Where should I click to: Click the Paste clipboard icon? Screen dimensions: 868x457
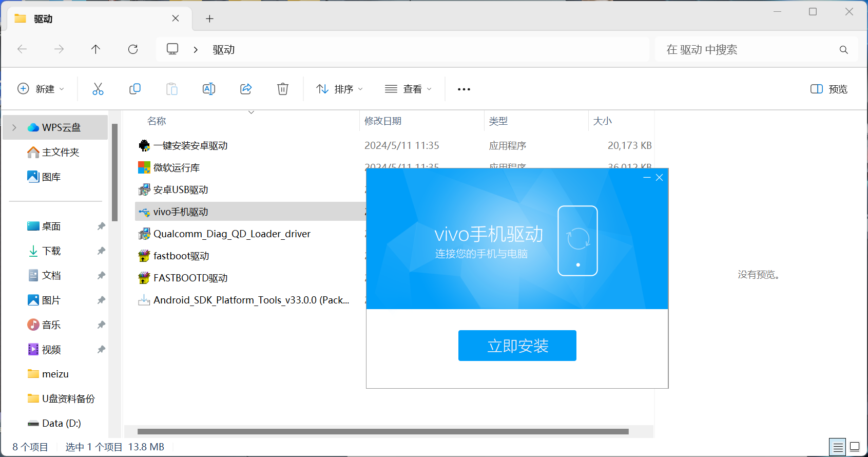click(172, 89)
